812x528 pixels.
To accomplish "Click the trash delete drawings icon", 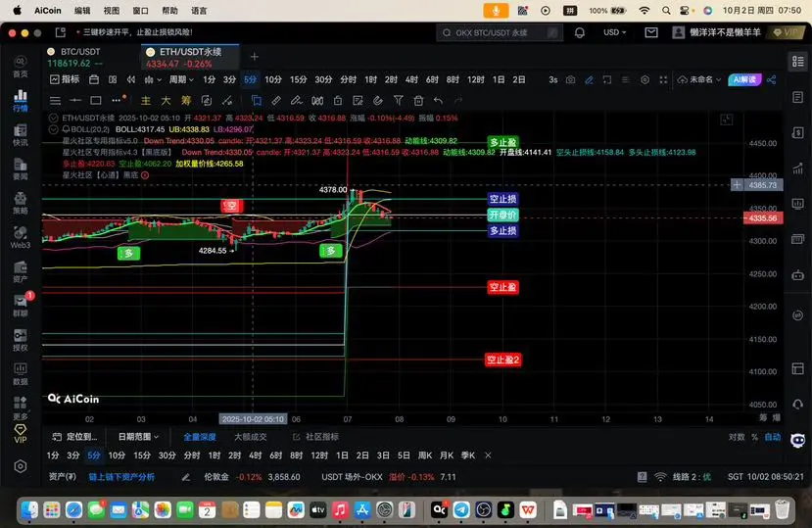I will (418, 101).
